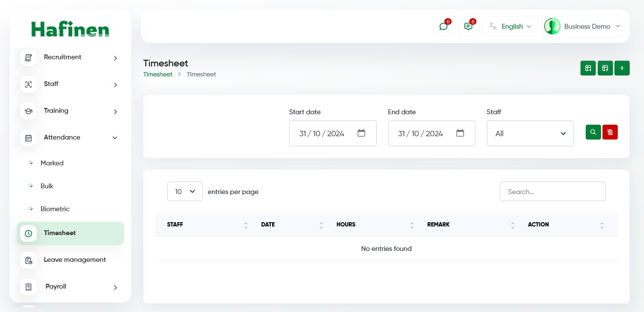Click the Timesheet breadcrumb link
The image size is (644, 312).
pos(158,74)
